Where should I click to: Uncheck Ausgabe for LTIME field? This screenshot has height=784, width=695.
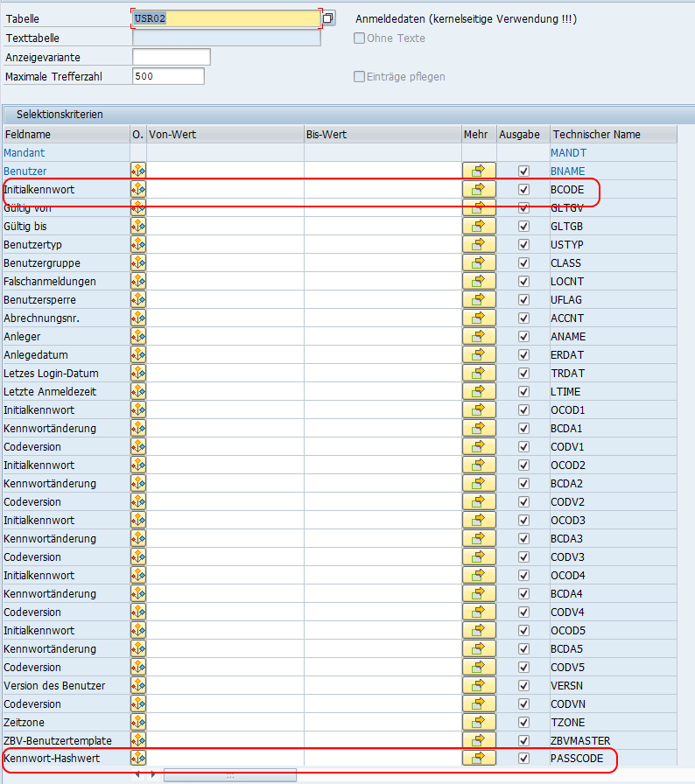point(523,391)
